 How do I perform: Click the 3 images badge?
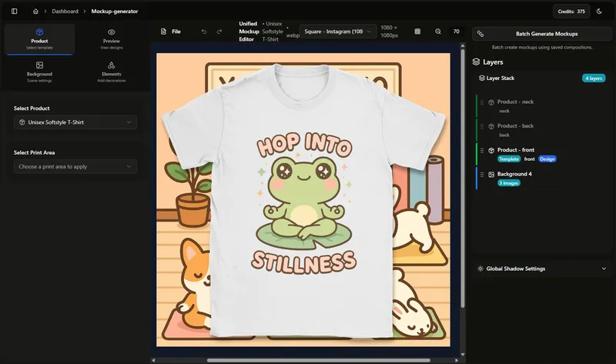coord(509,183)
